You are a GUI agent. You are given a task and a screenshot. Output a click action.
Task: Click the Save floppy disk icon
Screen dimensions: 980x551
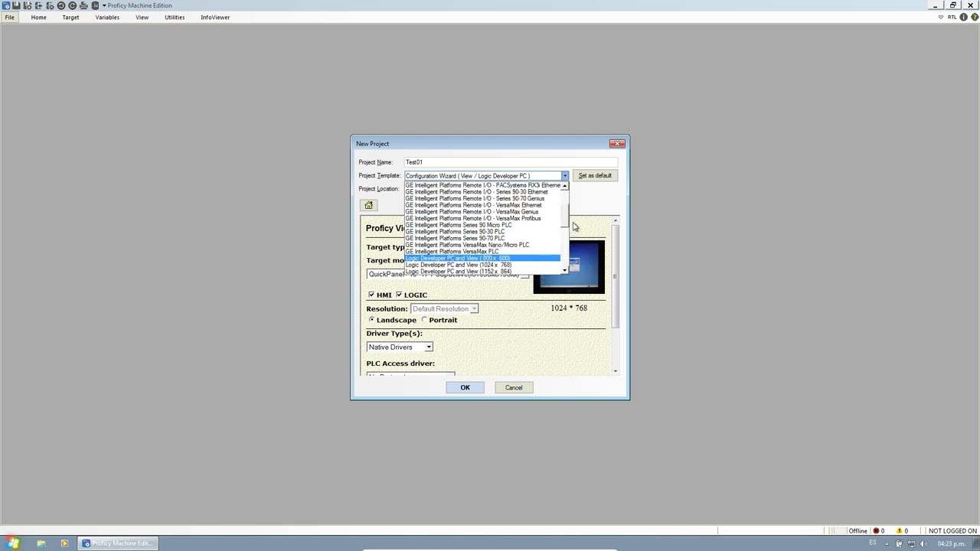click(x=16, y=5)
